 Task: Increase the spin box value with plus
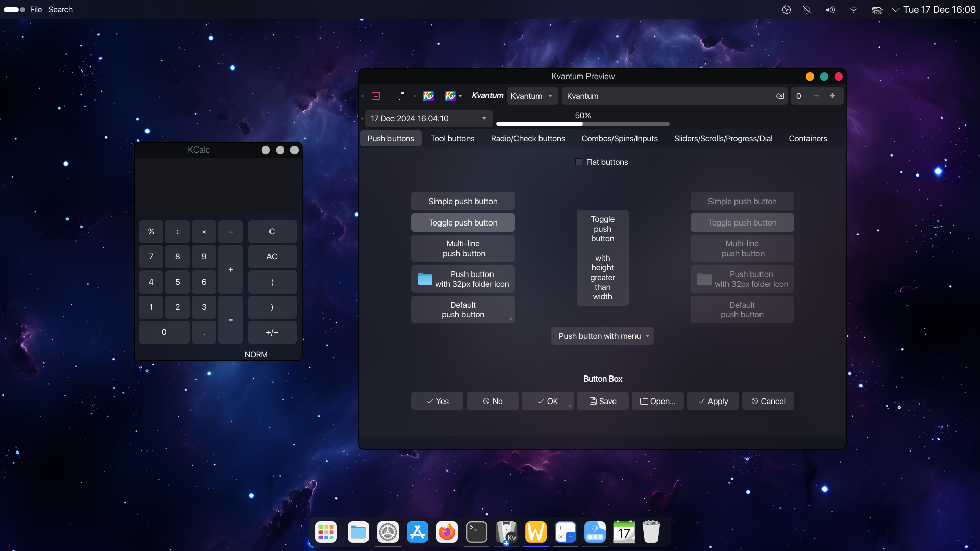pyautogui.click(x=832, y=96)
